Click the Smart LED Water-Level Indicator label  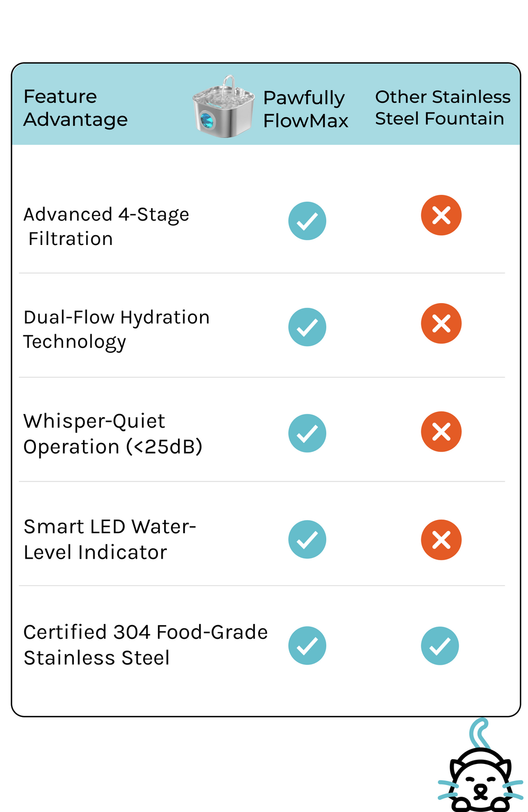pyautogui.click(x=110, y=540)
